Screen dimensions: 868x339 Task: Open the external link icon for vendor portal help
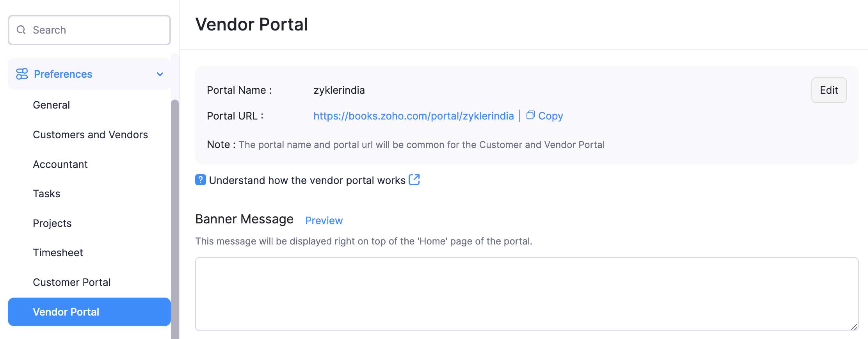(x=414, y=180)
